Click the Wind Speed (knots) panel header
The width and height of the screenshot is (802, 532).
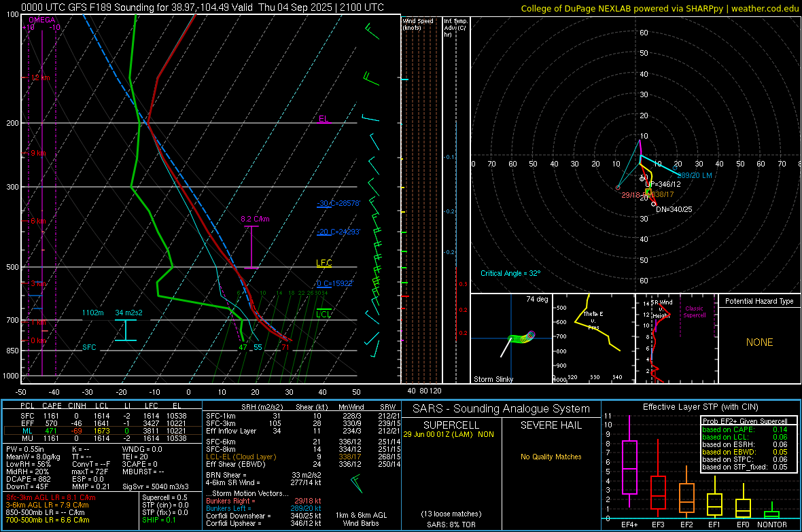418,24
